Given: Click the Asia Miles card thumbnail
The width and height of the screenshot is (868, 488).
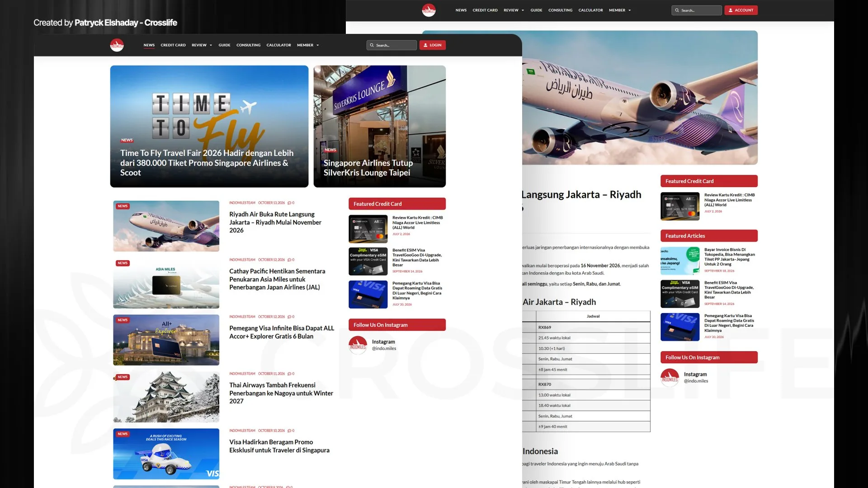Looking at the screenshot, I should pos(166,283).
